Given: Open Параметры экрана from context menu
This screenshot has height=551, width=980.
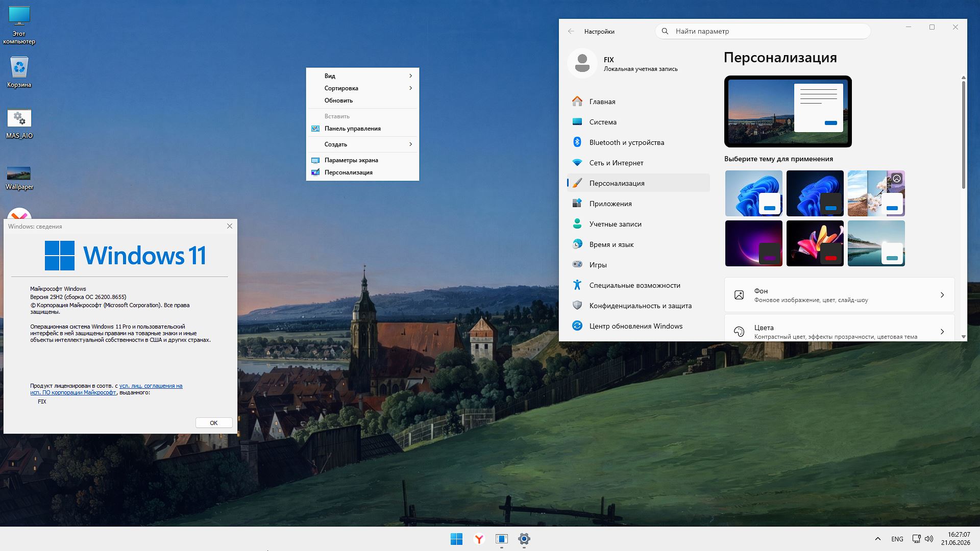Looking at the screenshot, I should (362, 160).
